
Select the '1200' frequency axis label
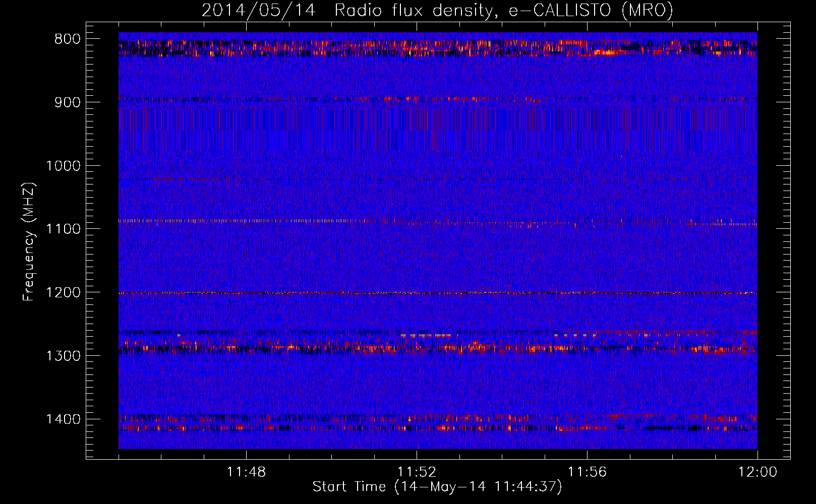[63, 292]
